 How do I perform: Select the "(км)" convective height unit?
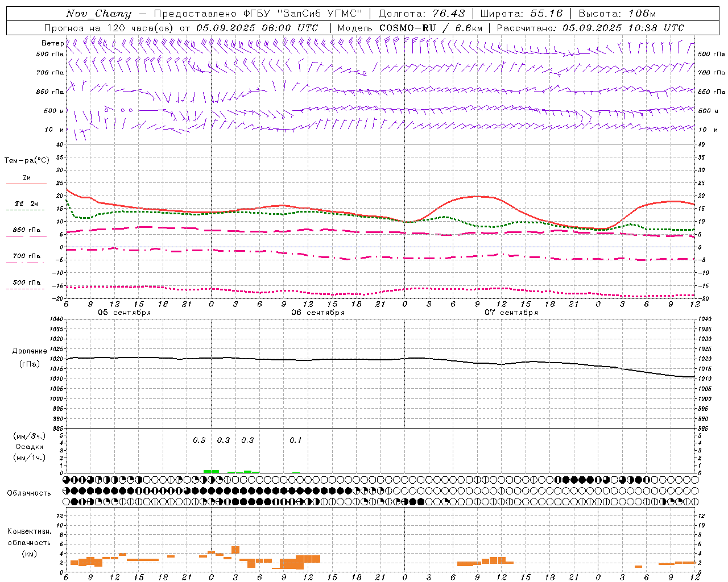pyautogui.click(x=29, y=554)
